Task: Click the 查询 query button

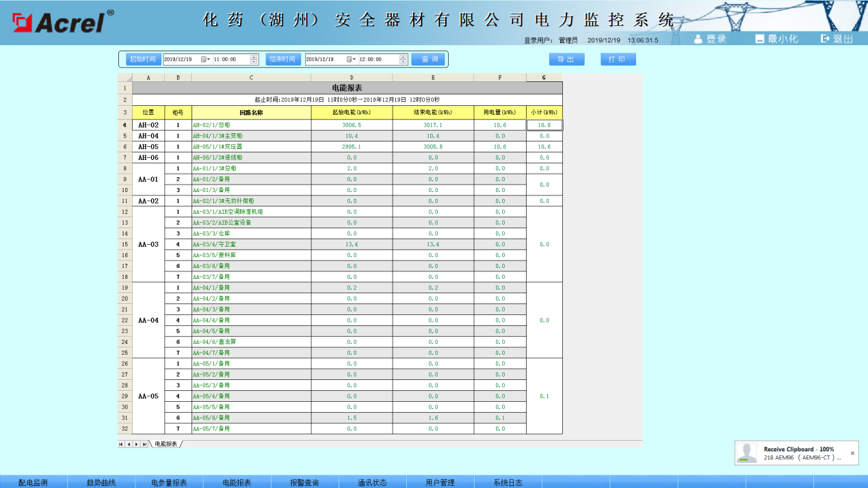Action: [429, 59]
